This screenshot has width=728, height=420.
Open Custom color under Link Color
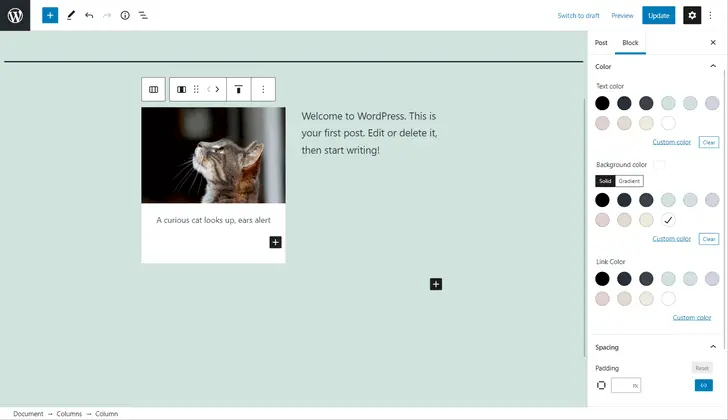pos(692,317)
